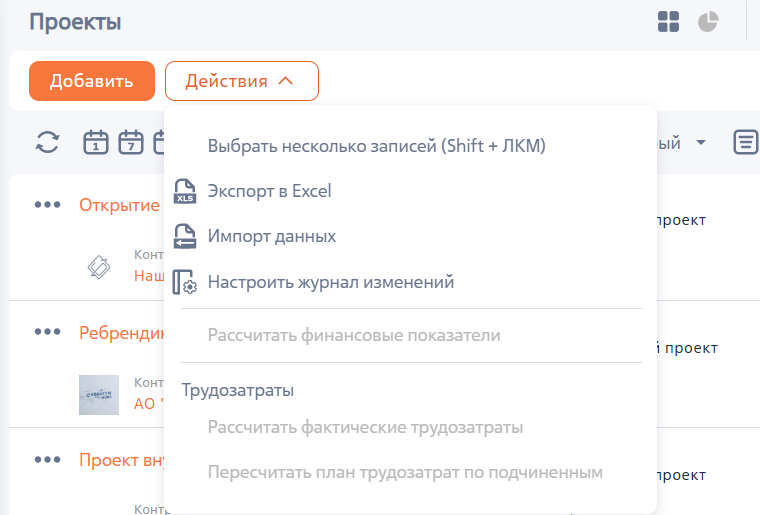760x515 pixels.
Task: Expand the view selector dropdown arrow
Action: pos(701,142)
